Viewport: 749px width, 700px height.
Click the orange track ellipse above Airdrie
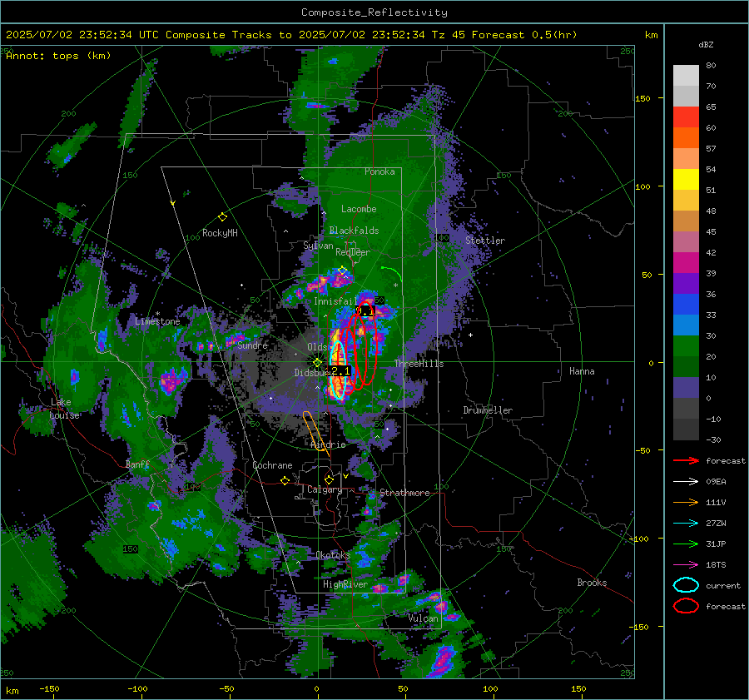coord(315,430)
